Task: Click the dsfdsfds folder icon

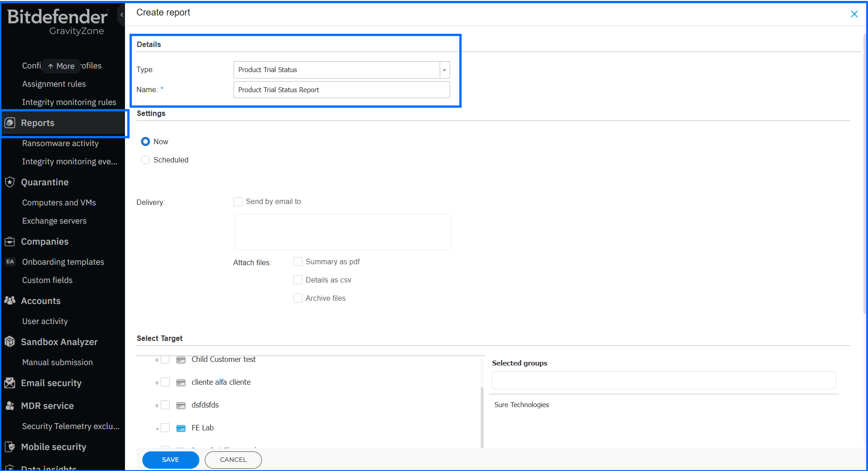Action: (181, 405)
